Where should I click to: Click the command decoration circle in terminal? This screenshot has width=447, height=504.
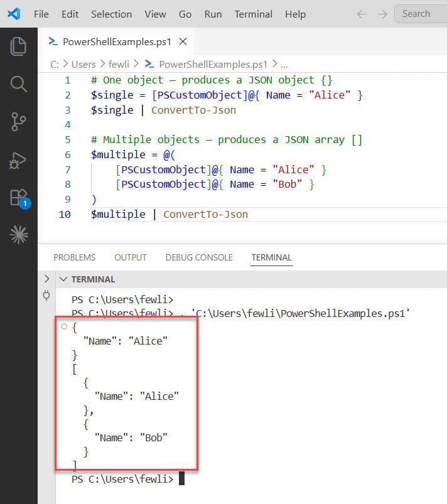click(x=64, y=326)
